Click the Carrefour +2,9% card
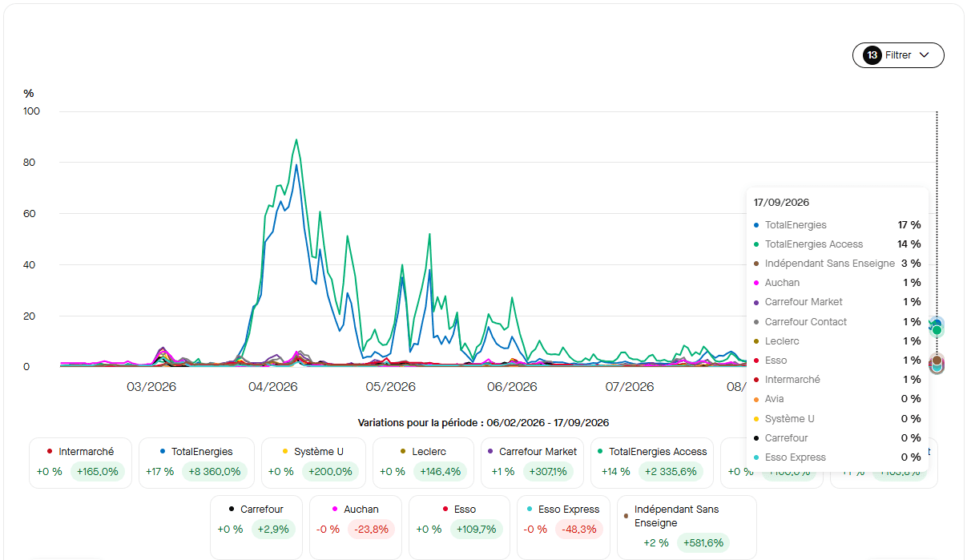The image size is (967, 560). (x=256, y=527)
